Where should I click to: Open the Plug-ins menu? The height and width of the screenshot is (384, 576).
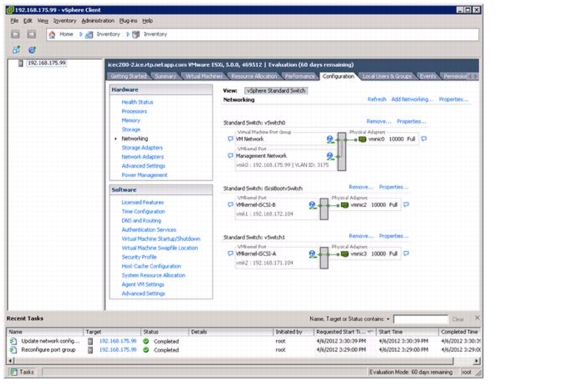tap(128, 21)
